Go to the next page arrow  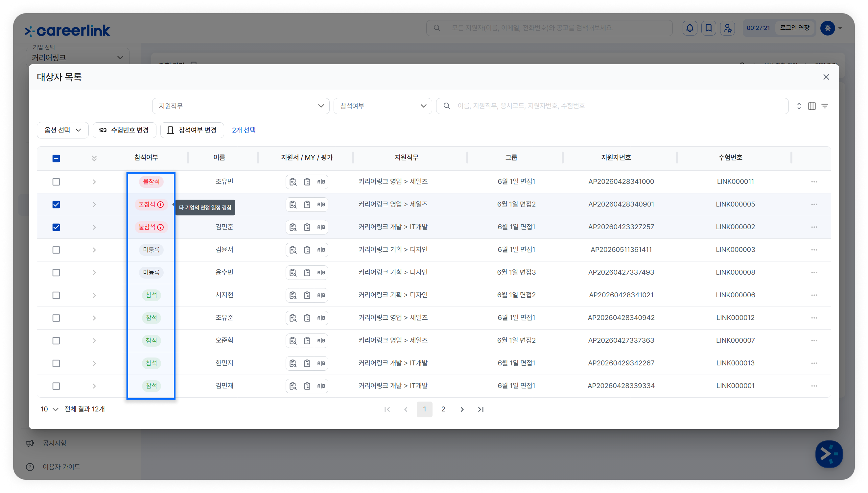click(462, 409)
